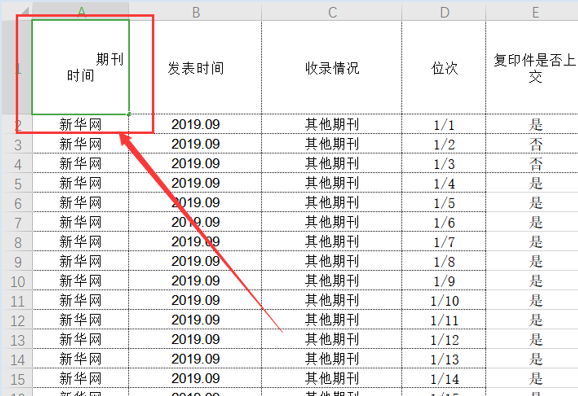Click the 1/1 ranking cell
Screen dimensions: 578x396
pyautogui.click(x=444, y=124)
